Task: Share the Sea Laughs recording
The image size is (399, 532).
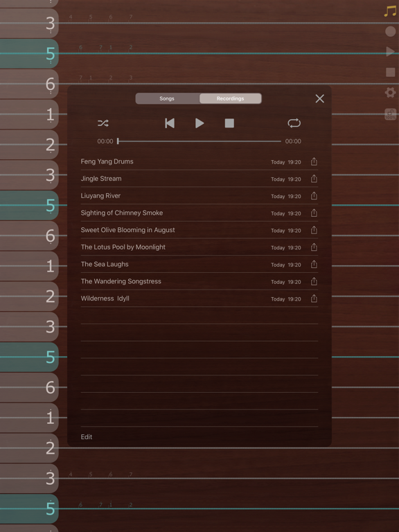Action: [314, 264]
